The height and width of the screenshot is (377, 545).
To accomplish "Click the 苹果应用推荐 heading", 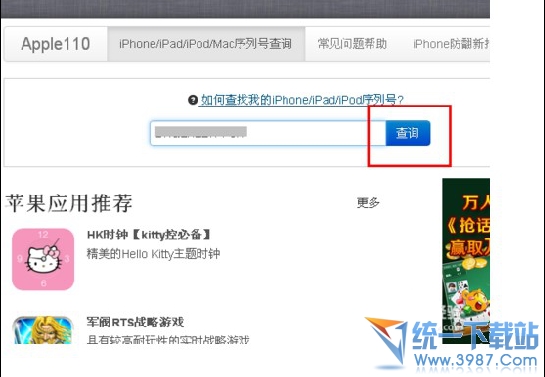I will (69, 203).
